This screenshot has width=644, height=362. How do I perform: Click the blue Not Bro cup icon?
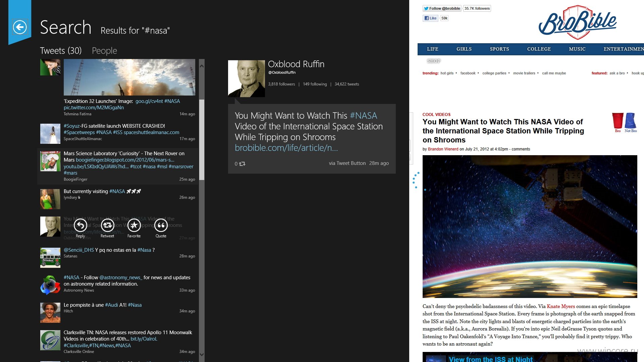630,121
